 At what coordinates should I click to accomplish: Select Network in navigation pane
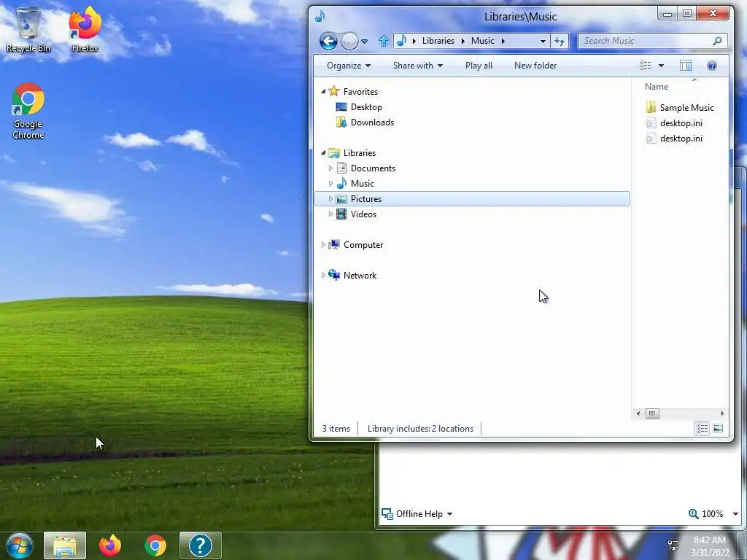pyautogui.click(x=360, y=275)
